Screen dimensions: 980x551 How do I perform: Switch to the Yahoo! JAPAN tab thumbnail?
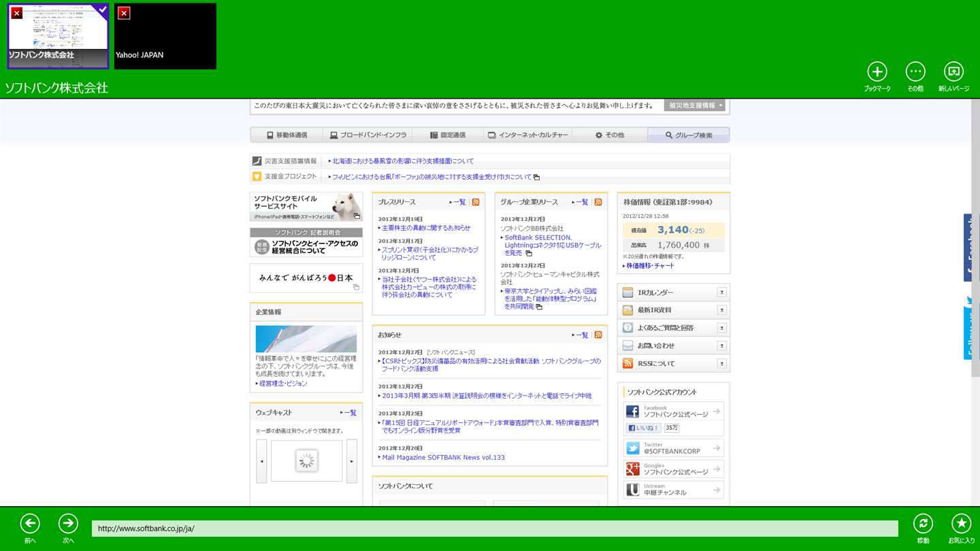point(165,36)
